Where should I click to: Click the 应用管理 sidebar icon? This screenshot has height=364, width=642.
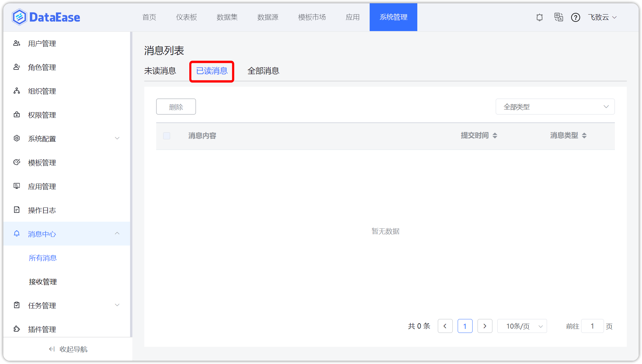(17, 186)
